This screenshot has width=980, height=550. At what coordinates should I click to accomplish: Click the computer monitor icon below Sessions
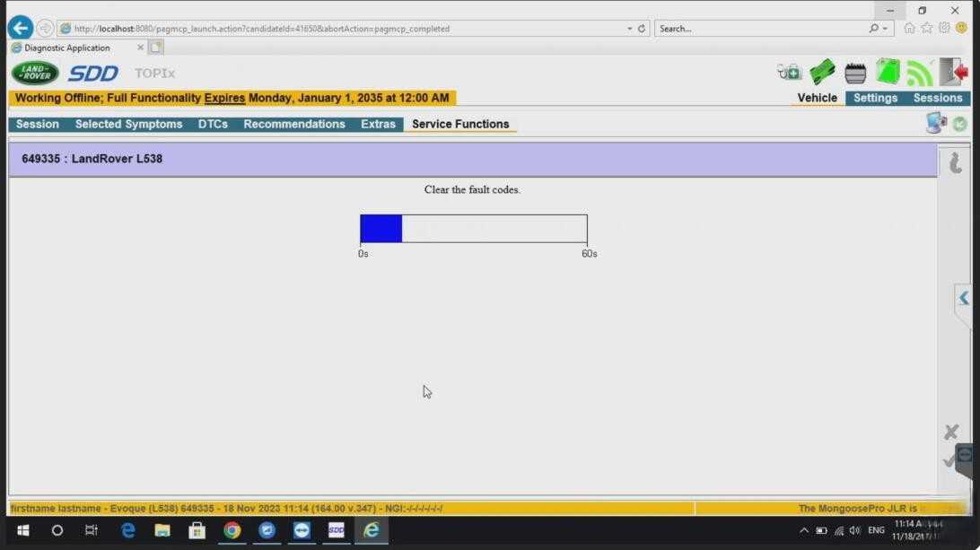point(936,123)
